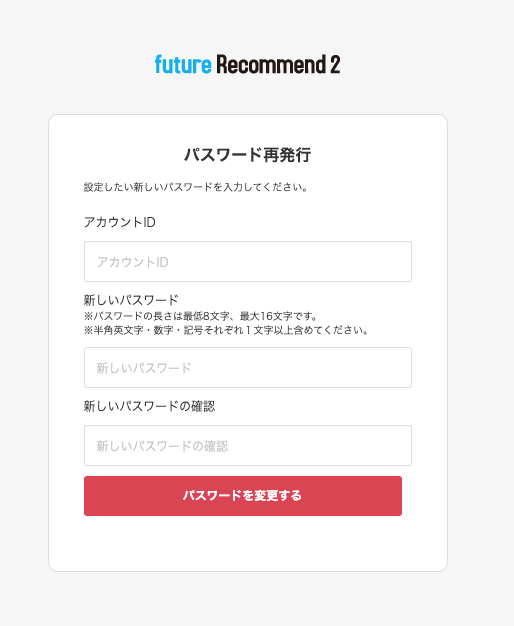Click the black "Recommend" word in logo

click(x=271, y=64)
